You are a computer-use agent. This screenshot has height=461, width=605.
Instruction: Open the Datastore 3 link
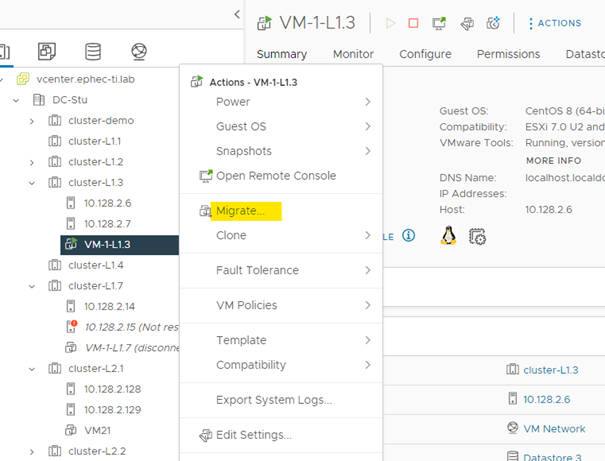click(x=552, y=457)
